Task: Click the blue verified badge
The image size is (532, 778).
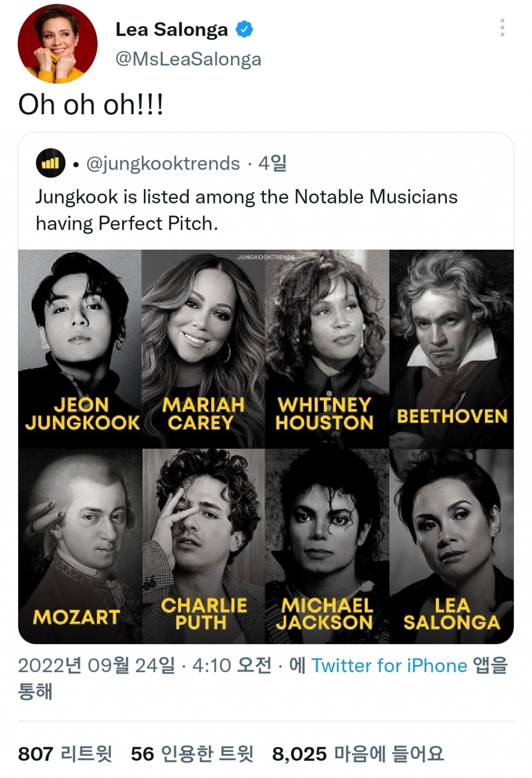Action: 244,29
